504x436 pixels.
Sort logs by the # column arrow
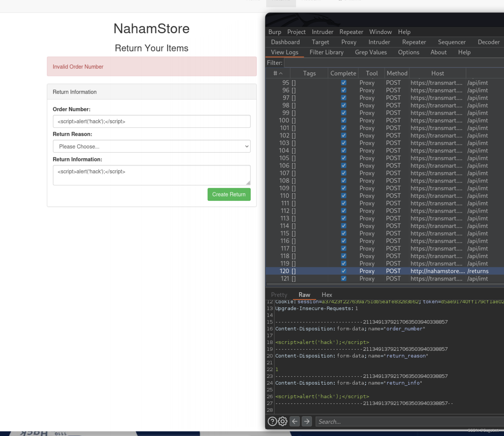[x=281, y=73]
